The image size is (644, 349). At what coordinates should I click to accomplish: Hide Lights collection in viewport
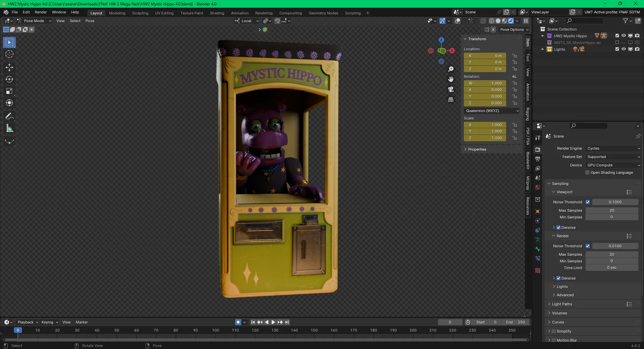click(624, 49)
